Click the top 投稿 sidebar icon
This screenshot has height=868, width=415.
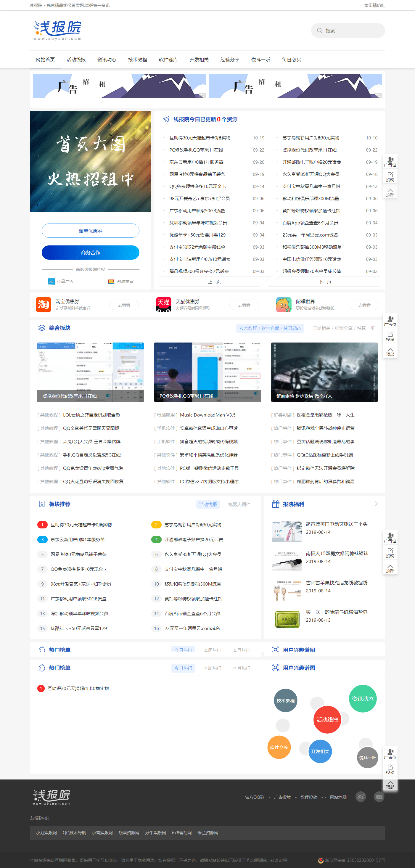pos(390,176)
